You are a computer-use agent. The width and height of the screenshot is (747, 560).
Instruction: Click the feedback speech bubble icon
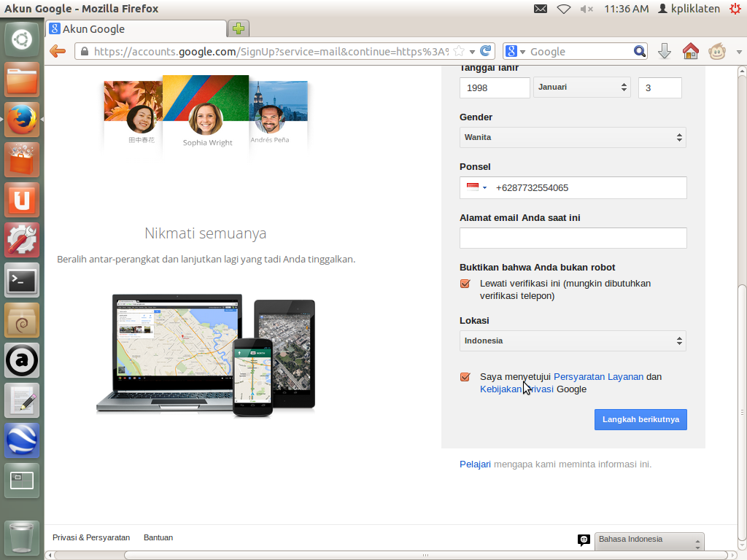tap(584, 540)
